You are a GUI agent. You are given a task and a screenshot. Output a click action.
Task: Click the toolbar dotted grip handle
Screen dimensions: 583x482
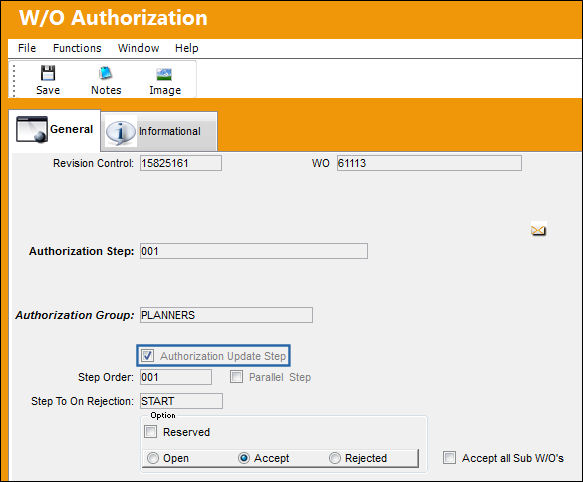click(14, 80)
